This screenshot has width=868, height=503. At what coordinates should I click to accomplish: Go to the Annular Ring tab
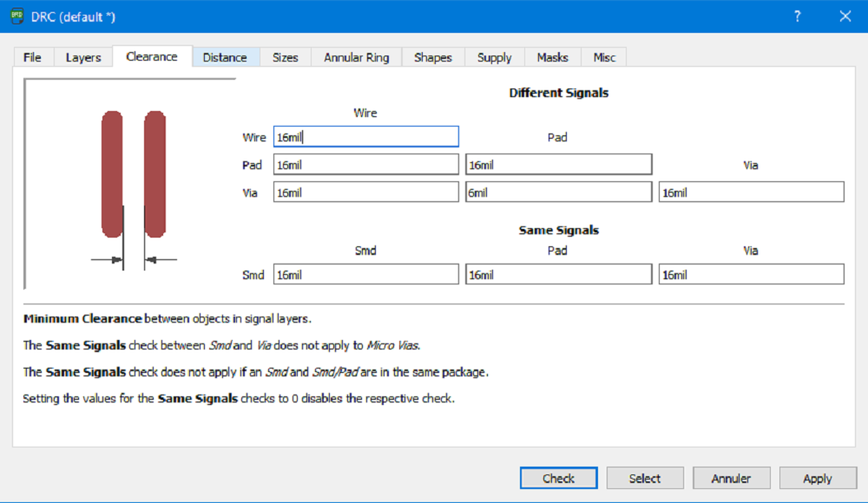357,57
